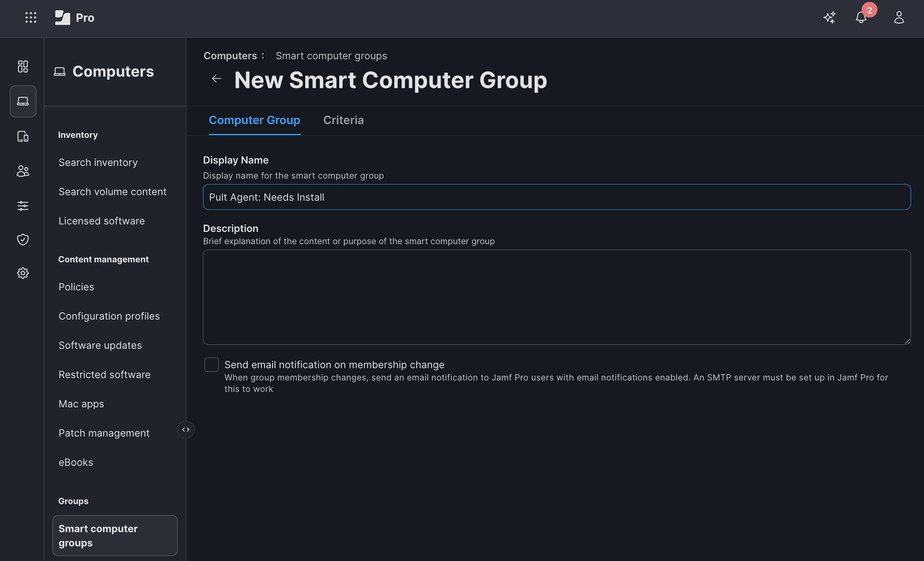Image resolution: width=924 pixels, height=561 pixels.
Task: Open Licensed software
Action: (x=102, y=221)
